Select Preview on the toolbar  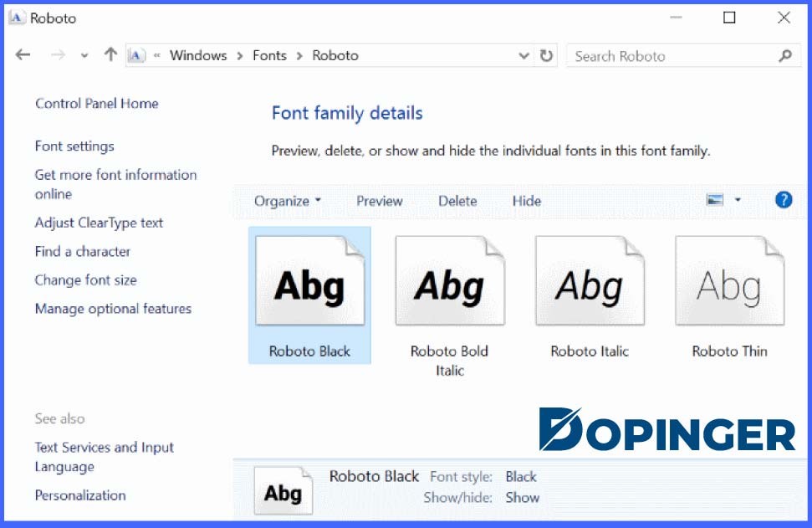(380, 201)
